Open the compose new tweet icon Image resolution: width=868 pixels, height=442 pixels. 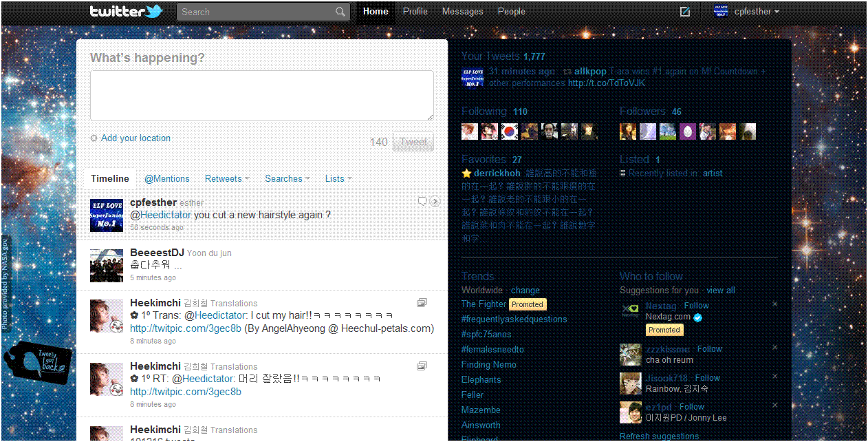point(685,12)
